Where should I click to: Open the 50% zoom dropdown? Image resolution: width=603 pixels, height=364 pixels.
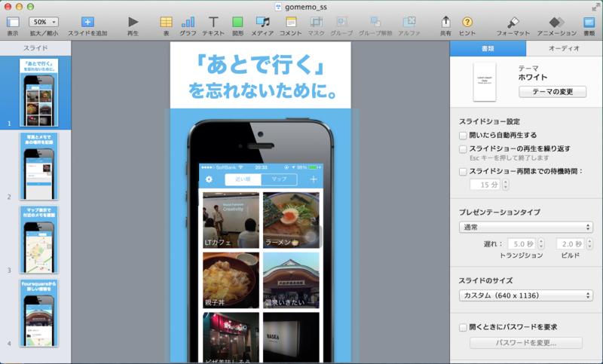[44, 22]
